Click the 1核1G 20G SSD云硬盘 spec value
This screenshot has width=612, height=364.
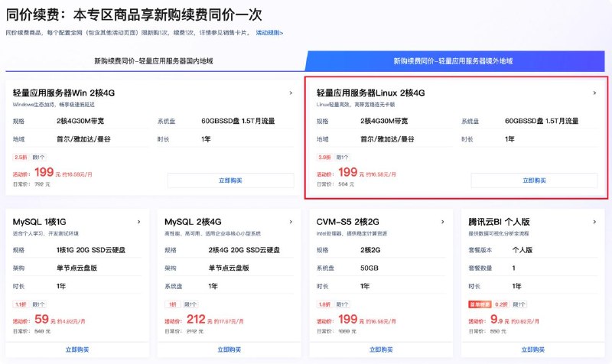coord(91,250)
